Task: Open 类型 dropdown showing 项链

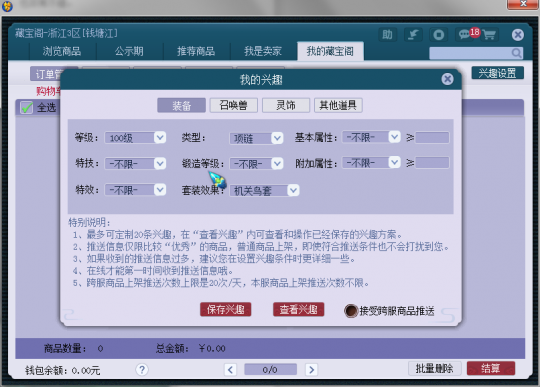Action: 256,138
